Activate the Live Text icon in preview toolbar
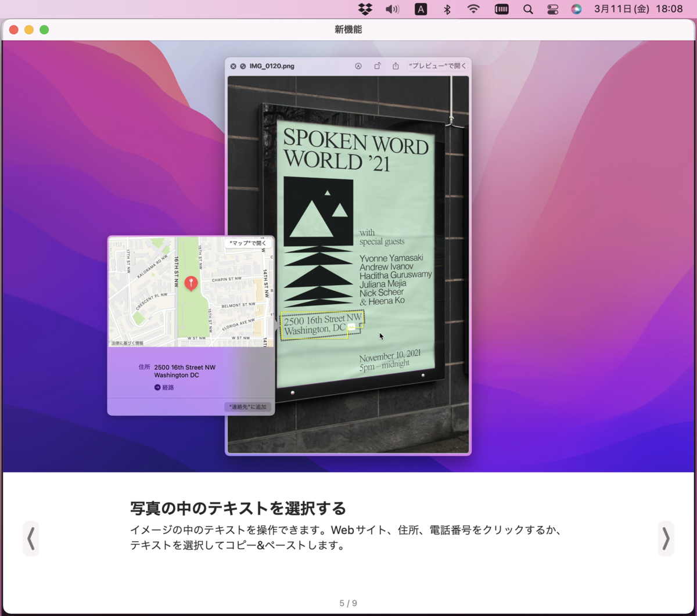This screenshot has width=697, height=616. pyautogui.click(x=358, y=66)
